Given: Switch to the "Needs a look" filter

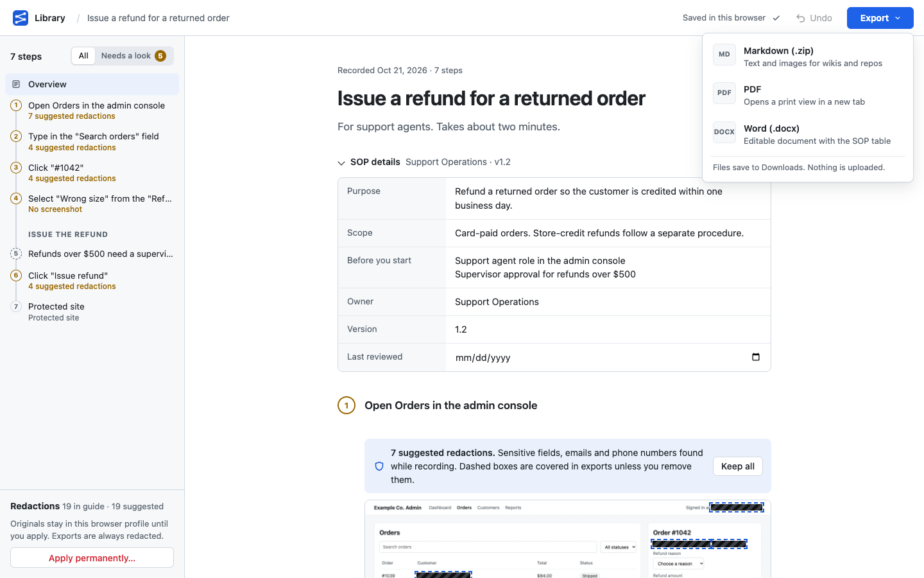Looking at the screenshot, I should coord(133,56).
